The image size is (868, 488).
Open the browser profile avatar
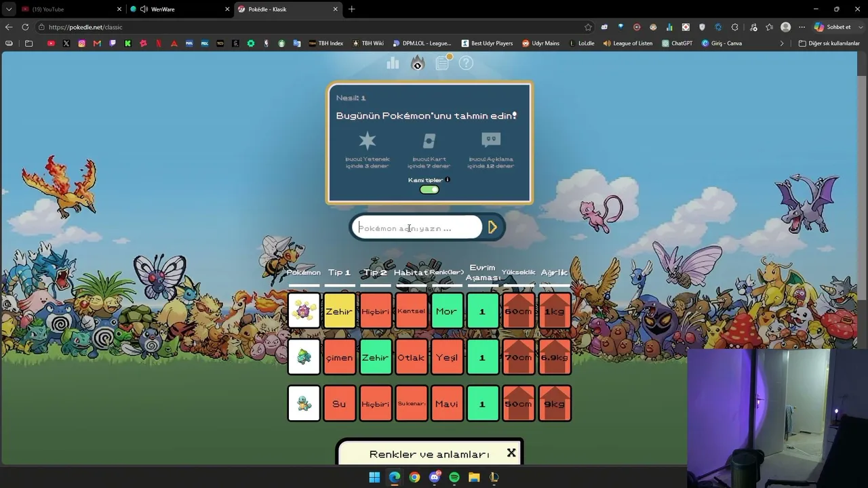(x=786, y=27)
